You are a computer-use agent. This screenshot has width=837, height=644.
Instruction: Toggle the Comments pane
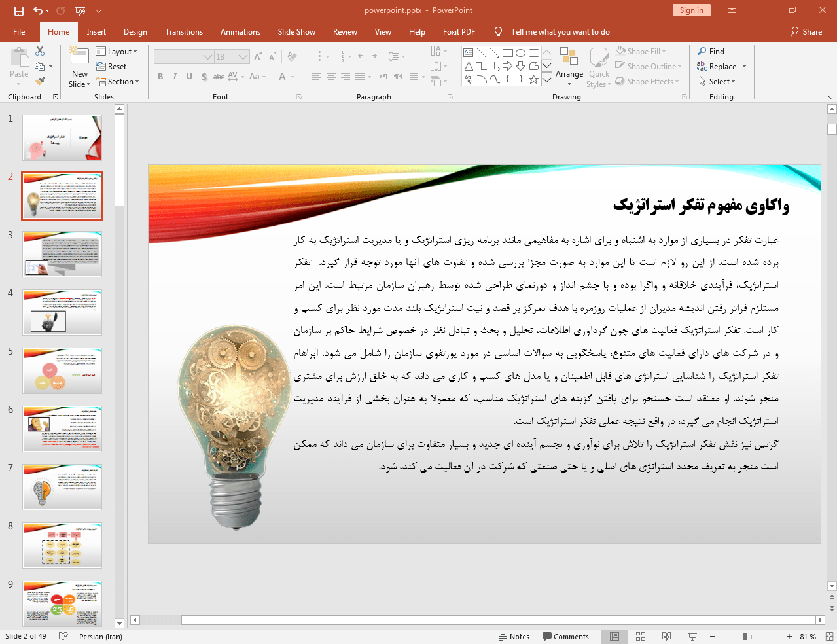click(x=565, y=637)
